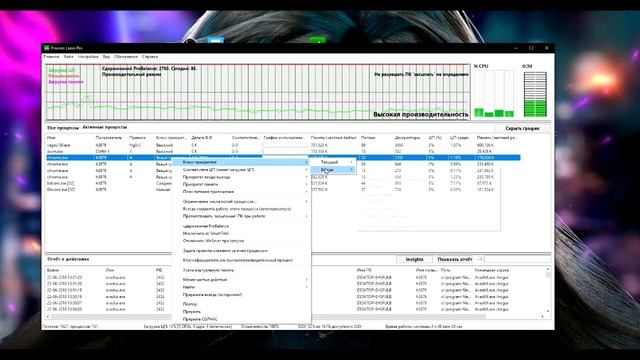Switch to the Активные процессы tab

point(104,127)
